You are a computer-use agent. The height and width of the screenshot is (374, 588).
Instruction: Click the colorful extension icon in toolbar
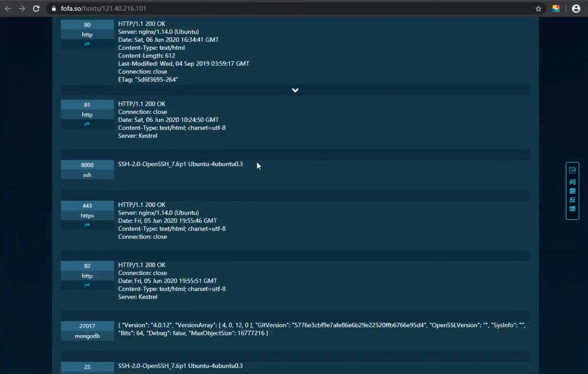pos(556,9)
